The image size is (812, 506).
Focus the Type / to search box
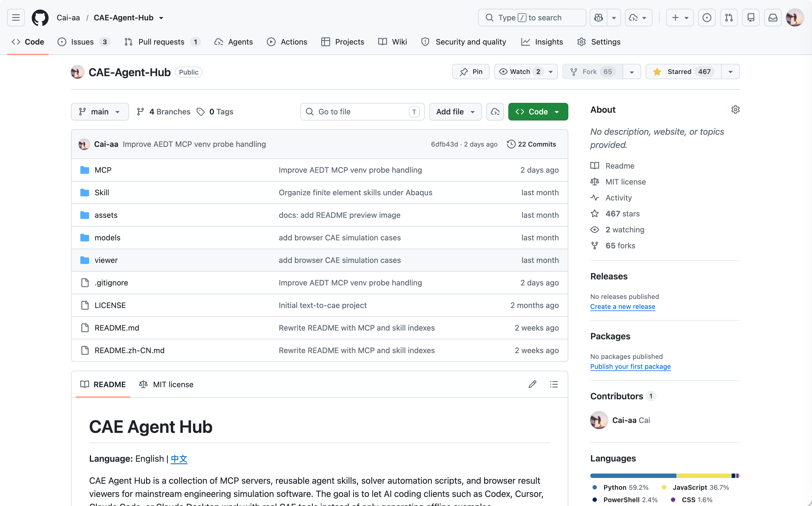(x=532, y=17)
